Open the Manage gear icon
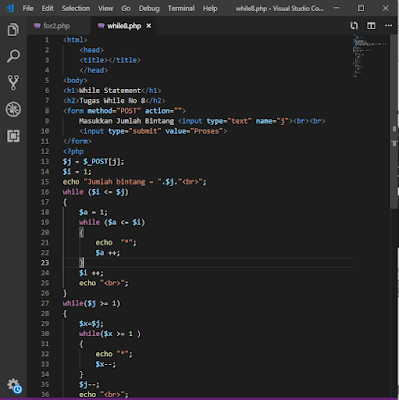This screenshot has height=400, width=399. click(14, 386)
